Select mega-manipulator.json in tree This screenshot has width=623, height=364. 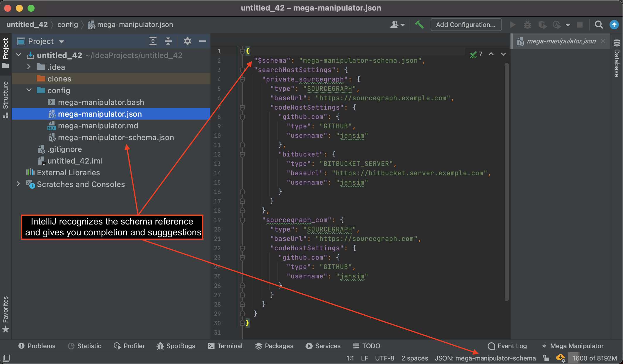coord(111,114)
